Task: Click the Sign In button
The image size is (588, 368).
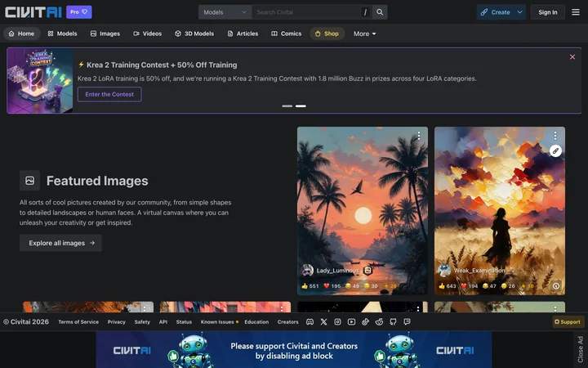Action: click(547, 12)
